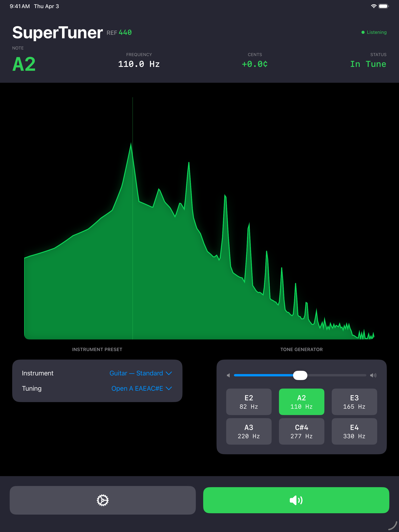Tap the In Tune status text
Screen dimensions: 399x532
(368, 64)
